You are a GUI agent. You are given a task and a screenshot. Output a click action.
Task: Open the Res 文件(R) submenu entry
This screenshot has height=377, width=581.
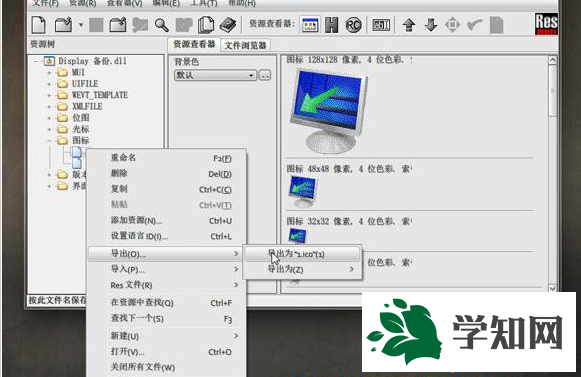point(166,285)
